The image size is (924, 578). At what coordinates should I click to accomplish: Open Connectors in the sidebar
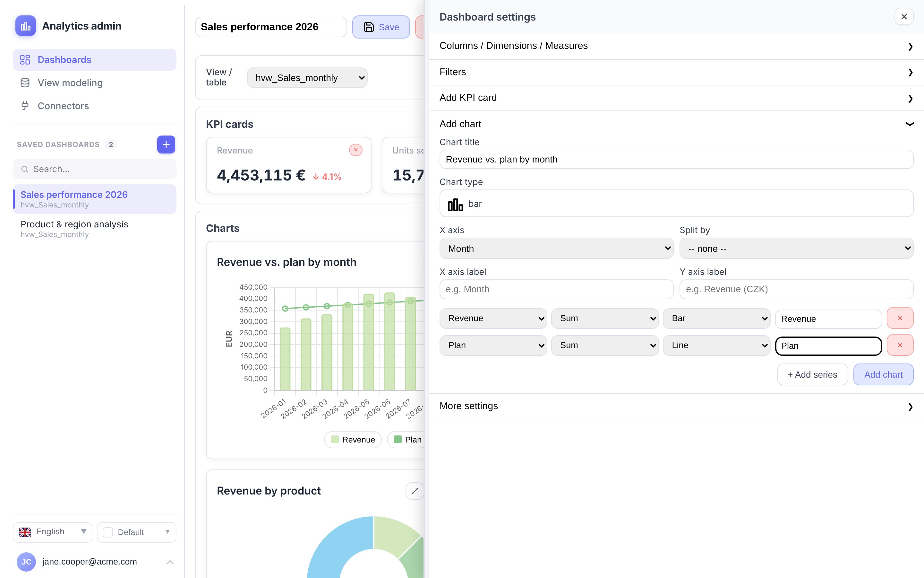(x=94, y=106)
